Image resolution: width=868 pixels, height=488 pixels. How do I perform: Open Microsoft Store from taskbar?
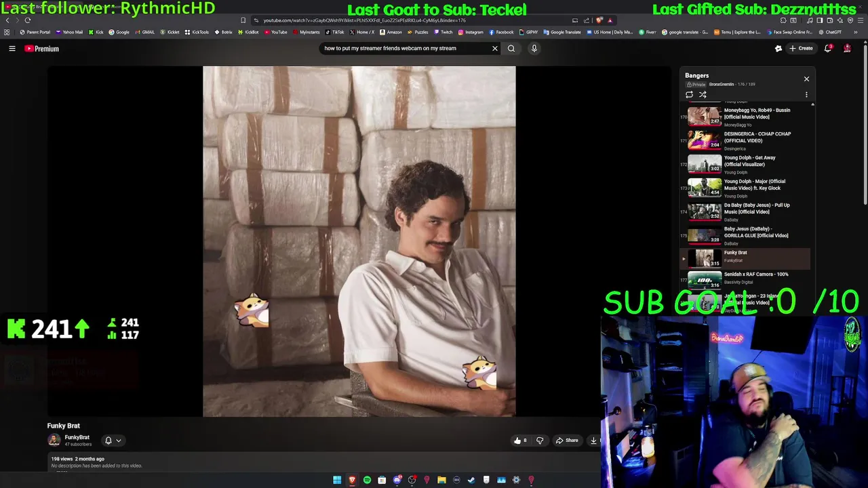[382, 480]
